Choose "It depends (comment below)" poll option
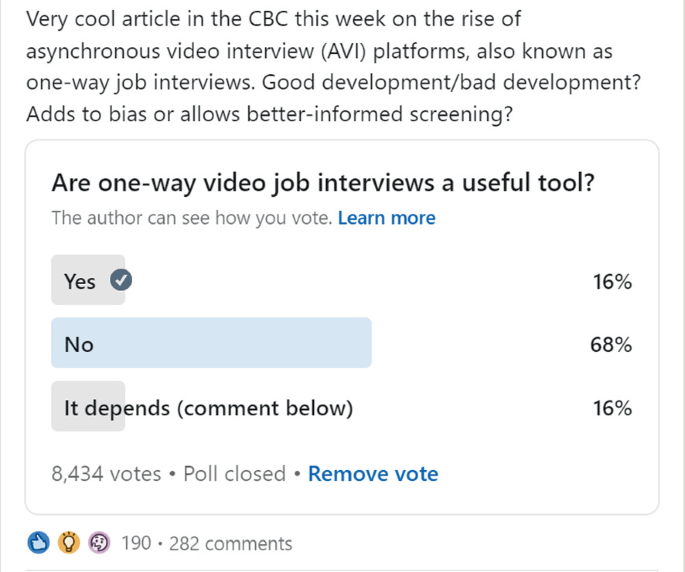 point(208,408)
